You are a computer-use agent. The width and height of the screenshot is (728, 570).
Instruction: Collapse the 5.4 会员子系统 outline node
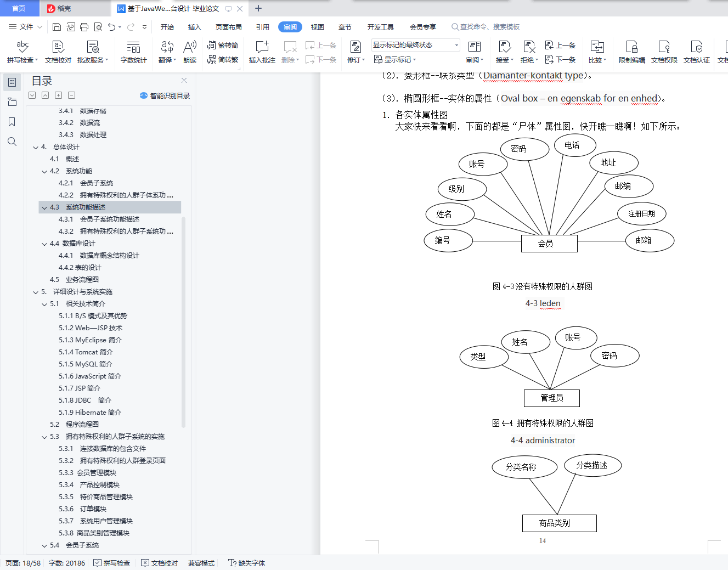point(44,545)
